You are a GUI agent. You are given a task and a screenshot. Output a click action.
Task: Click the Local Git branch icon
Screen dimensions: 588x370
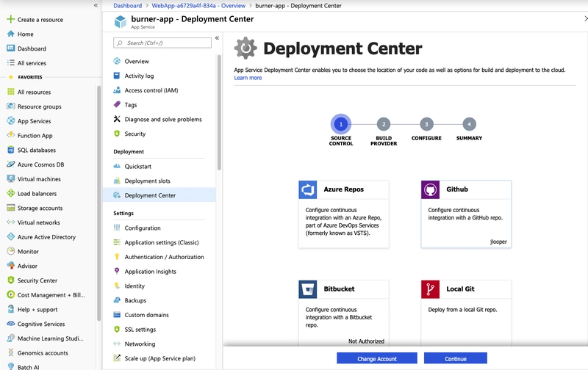click(430, 289)
